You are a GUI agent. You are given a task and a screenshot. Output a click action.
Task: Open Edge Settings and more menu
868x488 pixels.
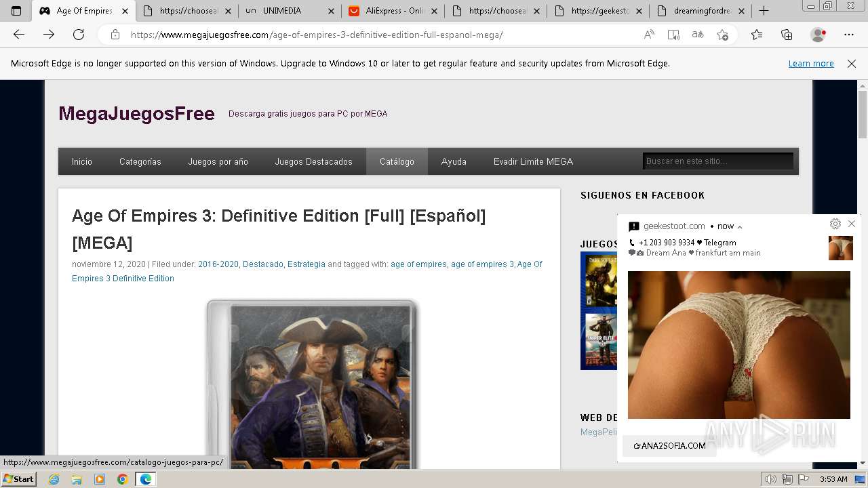(849, 35)
